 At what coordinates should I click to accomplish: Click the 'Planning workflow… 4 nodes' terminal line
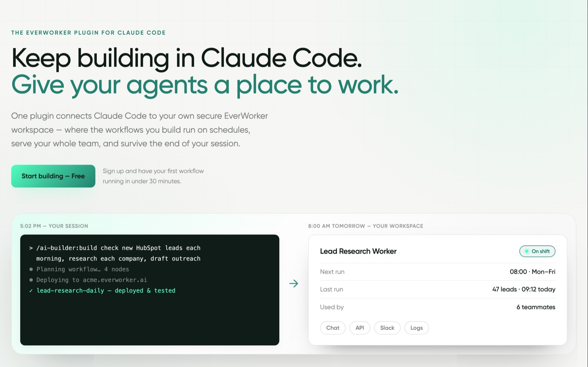[79, 269]
